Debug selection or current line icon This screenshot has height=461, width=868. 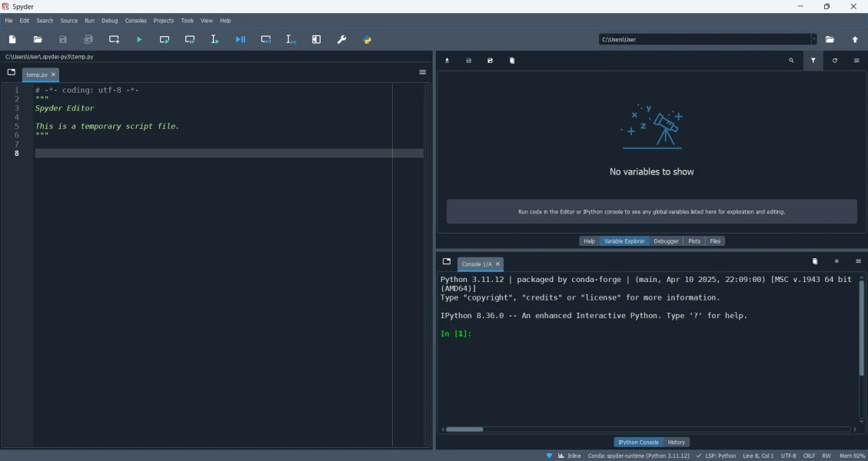pyautogui.click(x=291, y=39)
